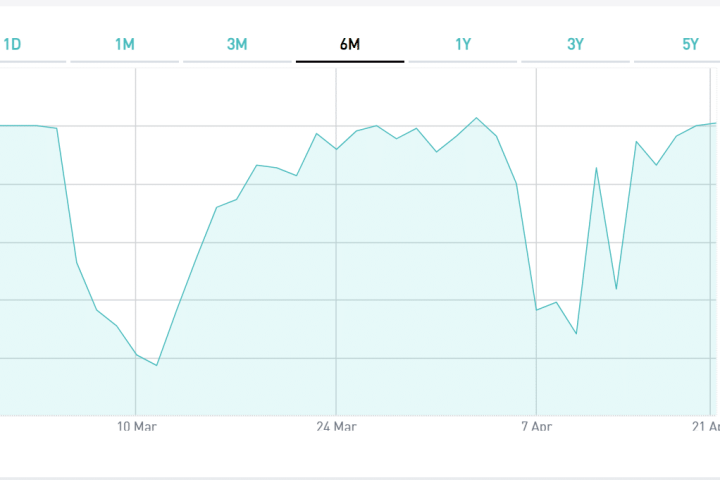Screen dimensions: 720x480
Task: Click the lowest trough point after 10 Mar
Action: (157, 365)
